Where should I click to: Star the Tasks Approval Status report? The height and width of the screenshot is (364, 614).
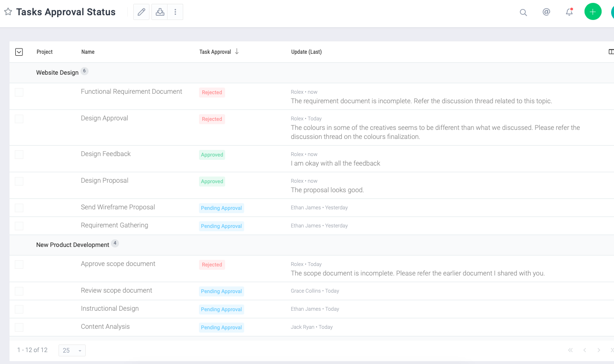[x=8, y=12]
